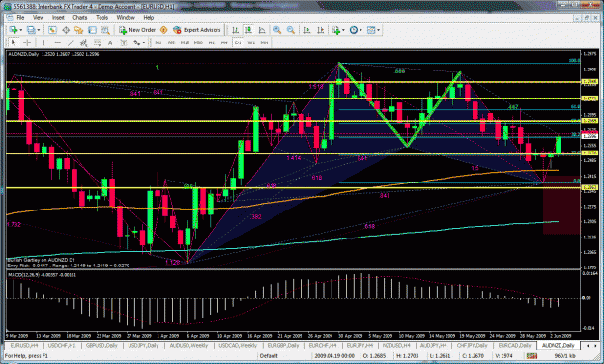The image size is (604, 364).
Task: Open the Strategy Tester icon
Action: (105, 30)
